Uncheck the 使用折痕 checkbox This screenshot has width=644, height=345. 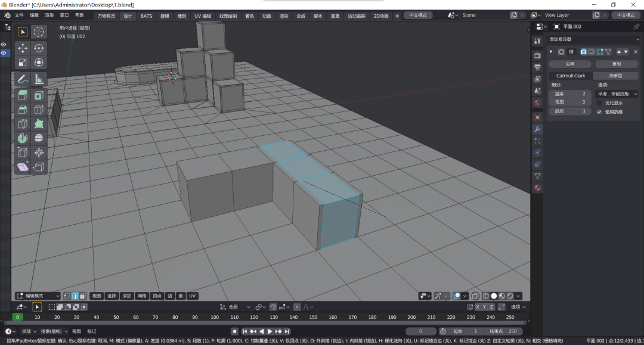click(599, 112)
